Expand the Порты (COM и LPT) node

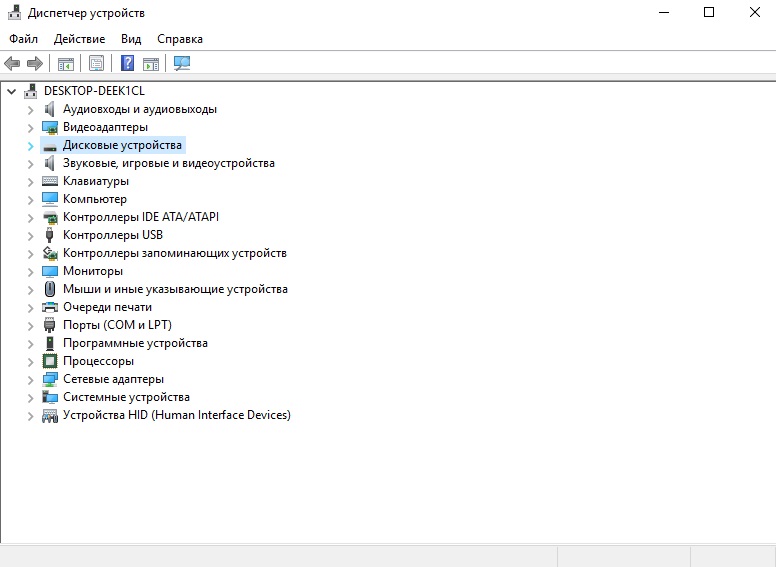[30, 326]
